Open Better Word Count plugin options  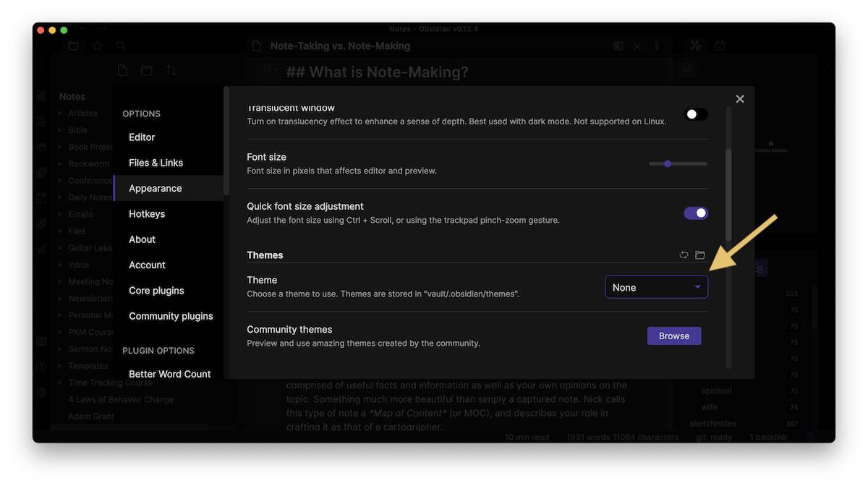[169, 373]
